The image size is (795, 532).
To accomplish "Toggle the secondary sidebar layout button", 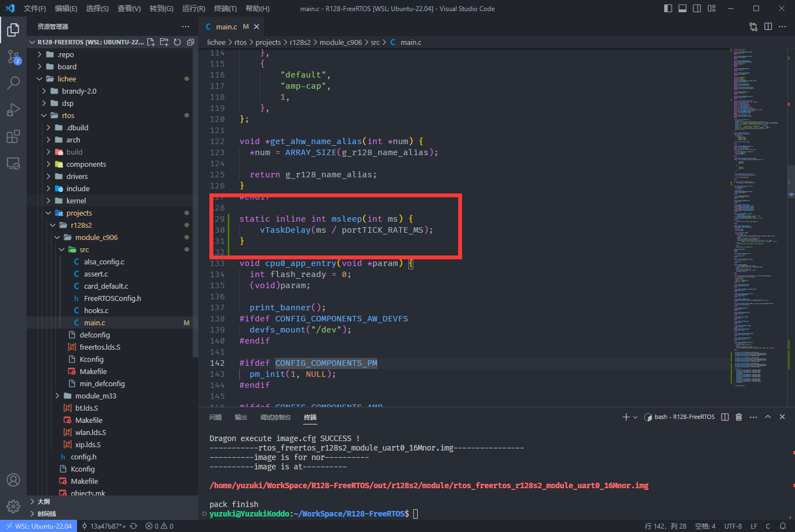I will [x=697, y=8].
